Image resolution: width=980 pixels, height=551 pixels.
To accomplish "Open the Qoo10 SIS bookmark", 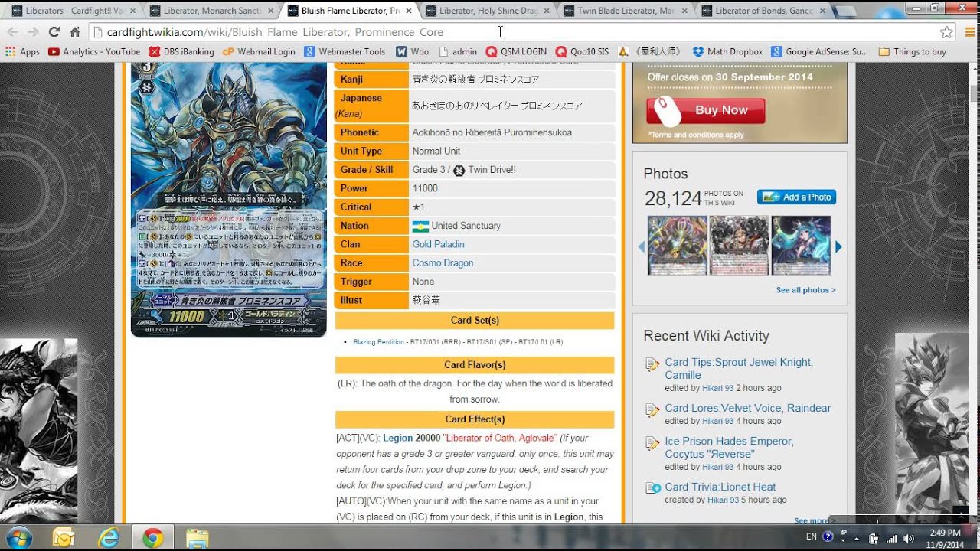I will pyautogui.click(x=582, y=51).
